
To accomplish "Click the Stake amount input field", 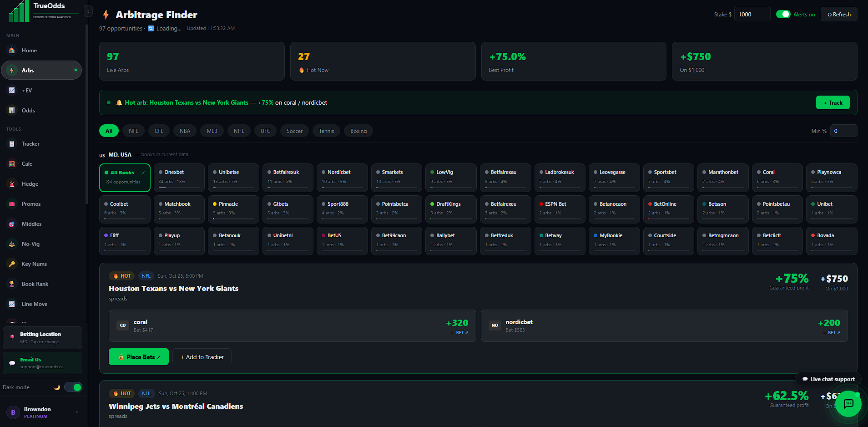I will [752, 15].
